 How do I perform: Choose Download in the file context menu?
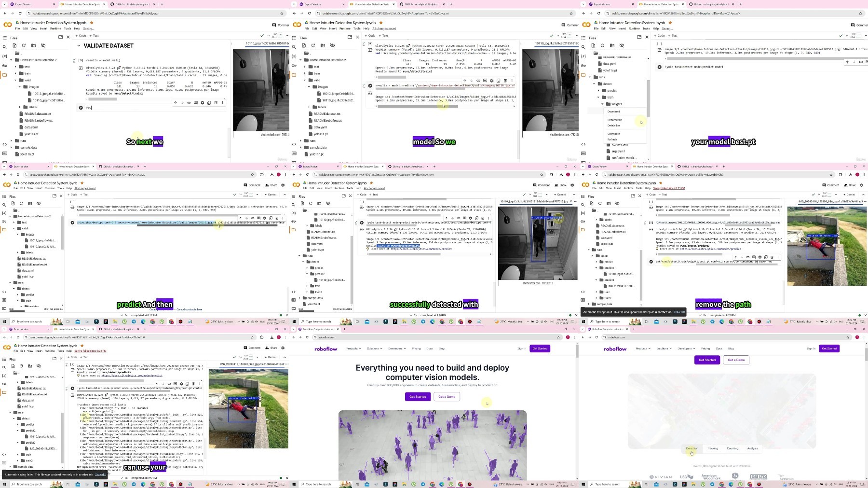pos(614,112)
